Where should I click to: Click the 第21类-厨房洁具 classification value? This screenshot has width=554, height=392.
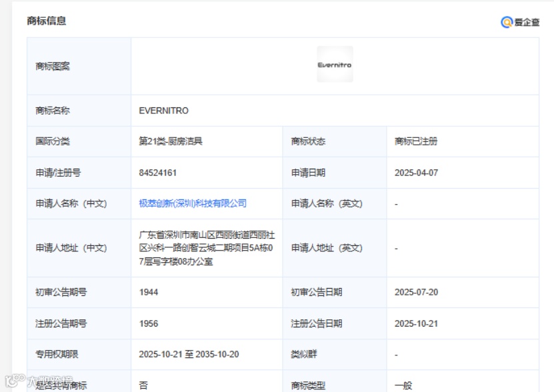(170, 141)
